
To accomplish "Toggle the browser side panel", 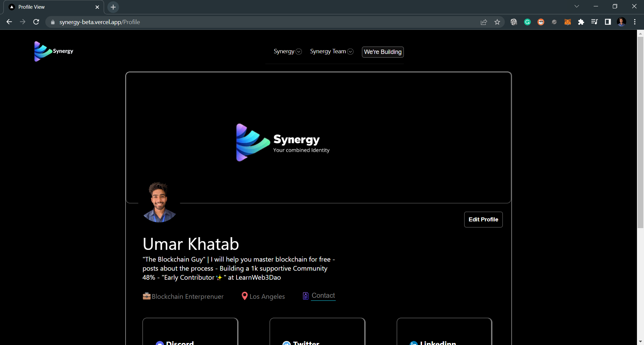I will click(x=608, y=22).
